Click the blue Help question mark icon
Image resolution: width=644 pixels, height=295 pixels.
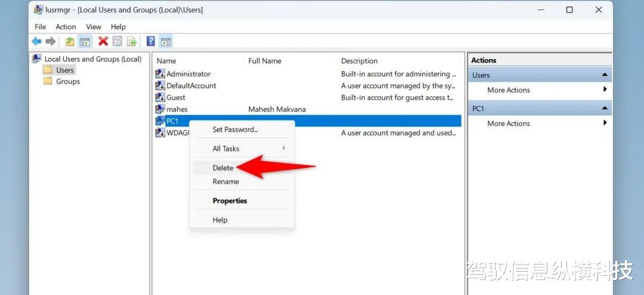pyautogui.click(x=151, y=41)
